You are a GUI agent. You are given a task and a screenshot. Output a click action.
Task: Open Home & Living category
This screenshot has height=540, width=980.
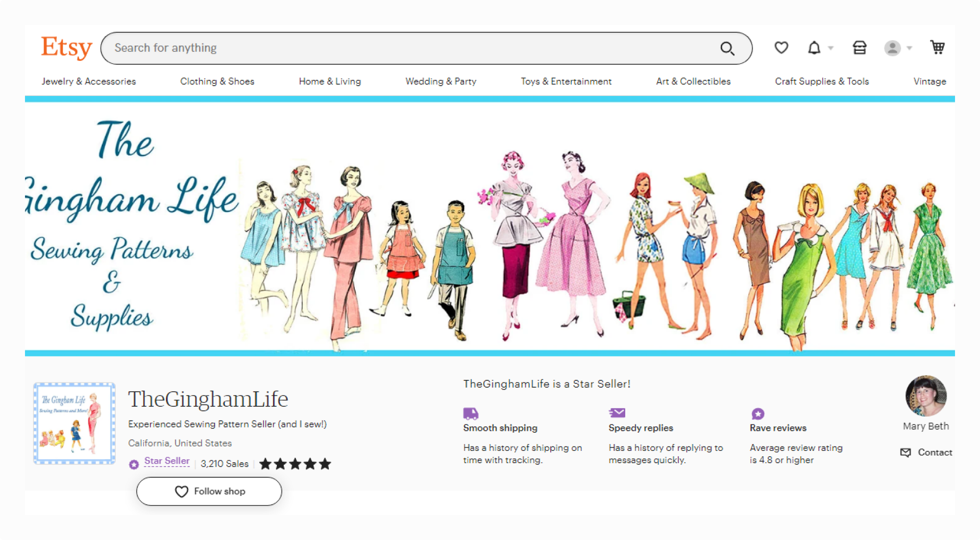[x=330, y=81]
